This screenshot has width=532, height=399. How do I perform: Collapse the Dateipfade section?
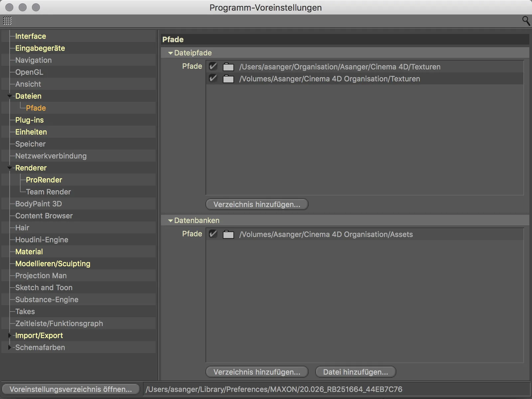pos(171,53)
